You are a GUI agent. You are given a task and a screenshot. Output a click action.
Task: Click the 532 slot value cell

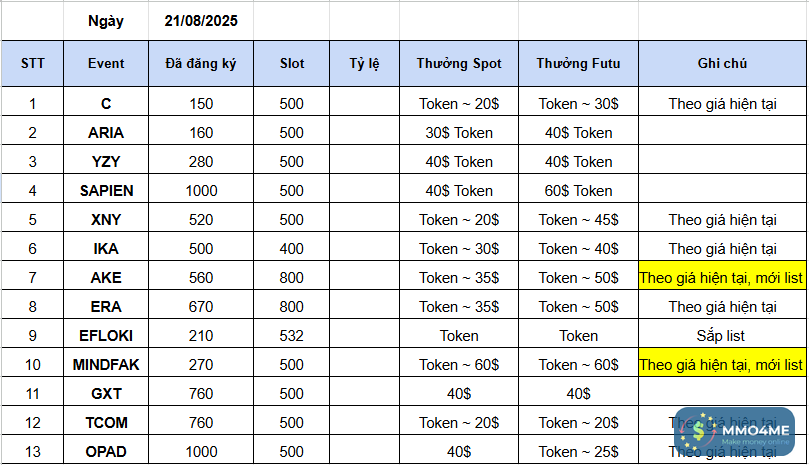[x=292, y=336]
